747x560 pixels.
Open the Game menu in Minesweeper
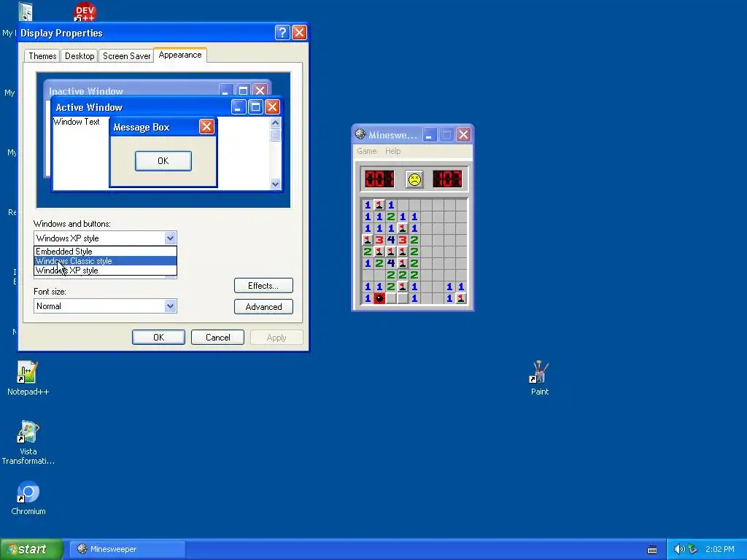[367, 151]
